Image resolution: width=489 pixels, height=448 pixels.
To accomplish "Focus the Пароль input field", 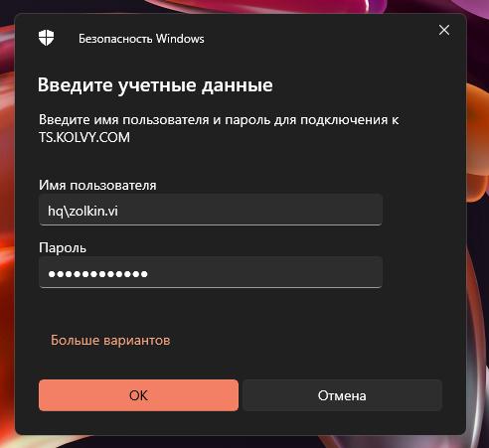I will coord(211,272).
